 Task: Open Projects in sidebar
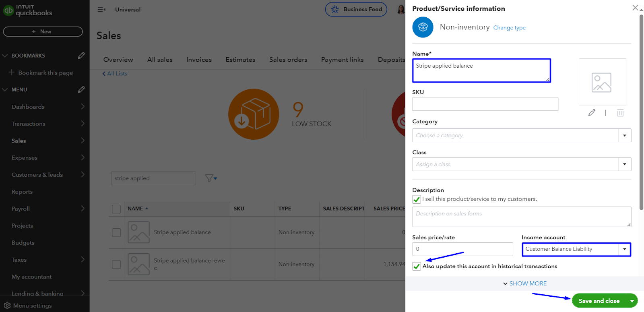22,226
